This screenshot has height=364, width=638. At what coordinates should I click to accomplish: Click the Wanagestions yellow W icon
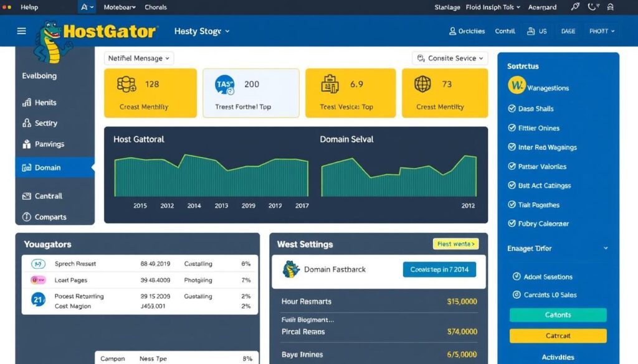click(x=517, y=87)
